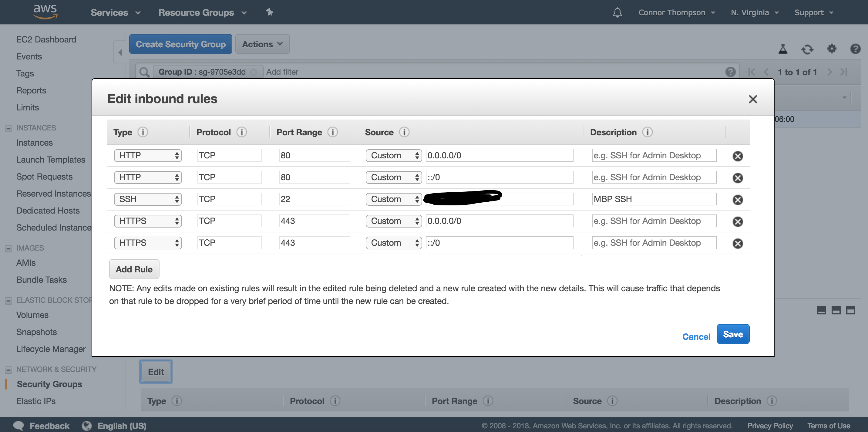
Task: Click the refresh icon to reload security groups
Action: point(807,49)
